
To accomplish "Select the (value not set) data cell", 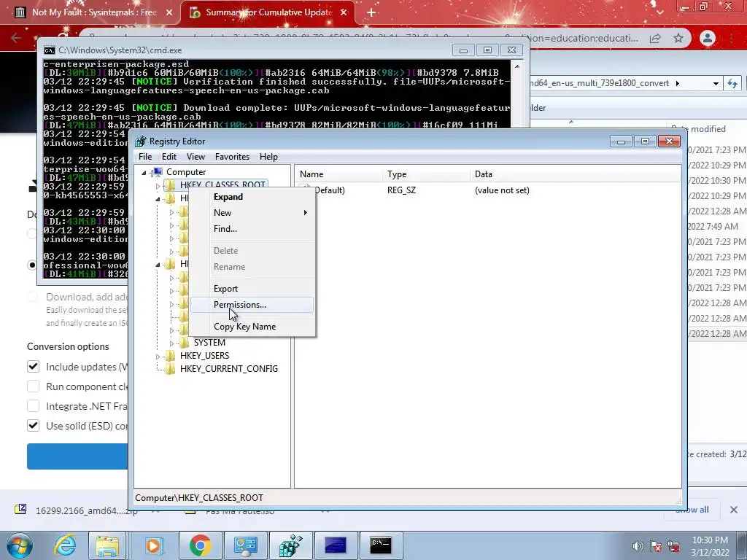I will tap(502, 190).
